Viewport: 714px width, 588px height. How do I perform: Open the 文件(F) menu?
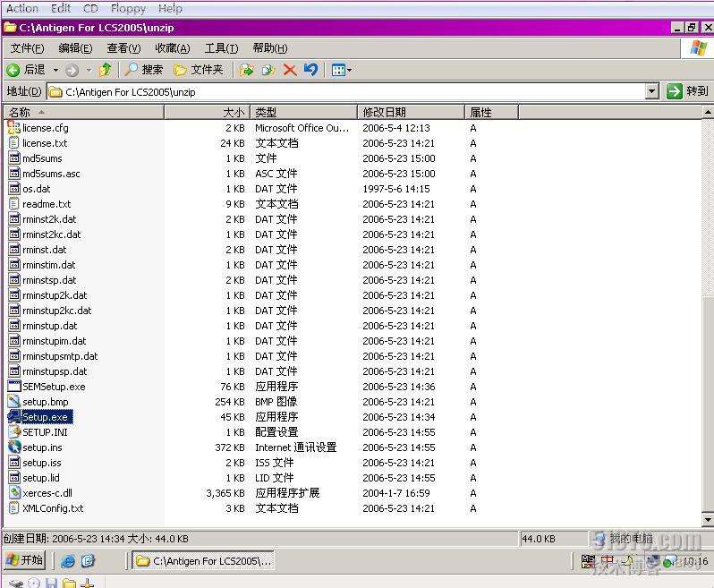(28, 47)
